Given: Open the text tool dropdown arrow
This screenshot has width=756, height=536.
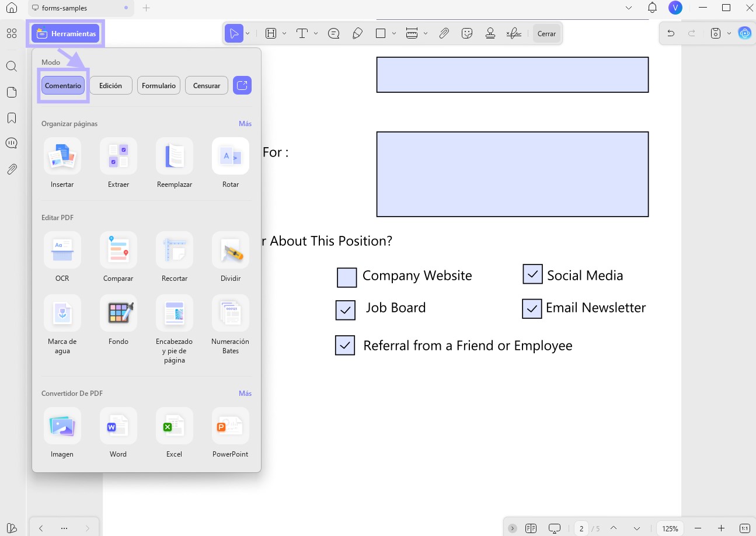Looking at the screenshot, I should (316, 33).
